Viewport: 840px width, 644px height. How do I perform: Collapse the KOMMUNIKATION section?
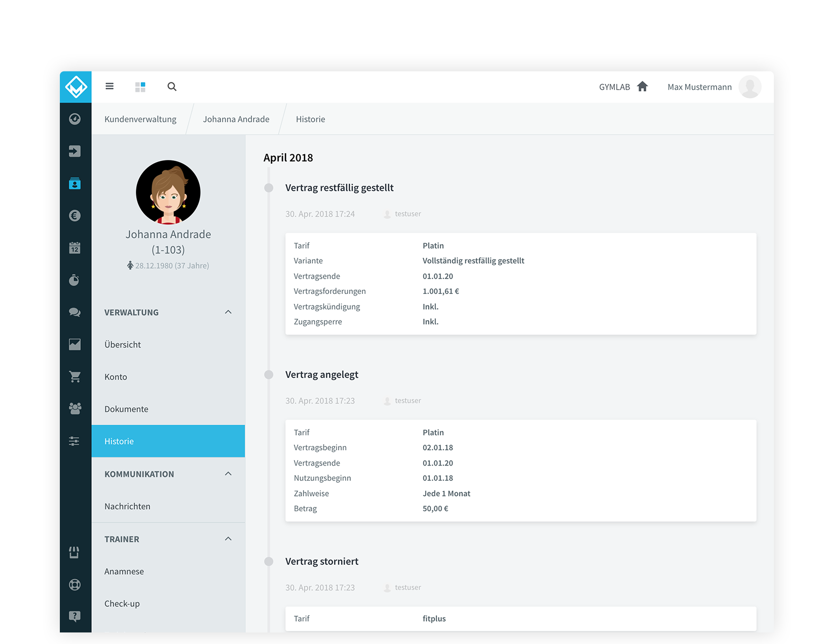pos(228,474)
